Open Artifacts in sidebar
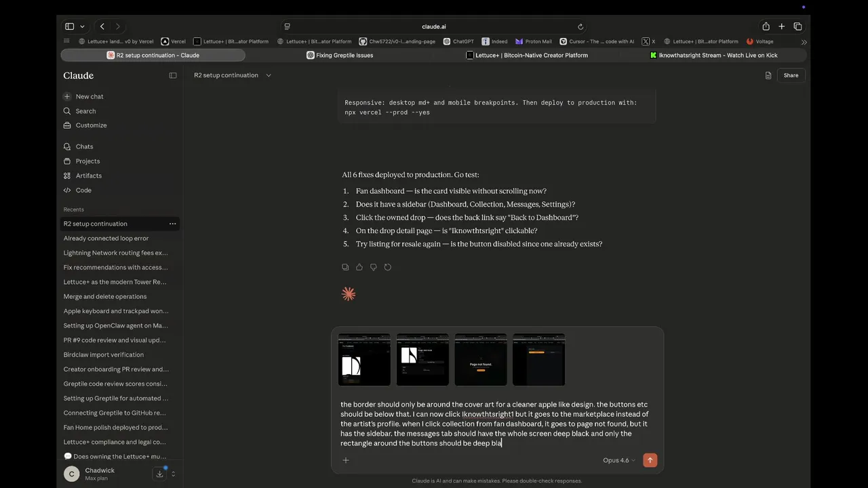Viewport: 868px width, 488px height. [82, 176]
